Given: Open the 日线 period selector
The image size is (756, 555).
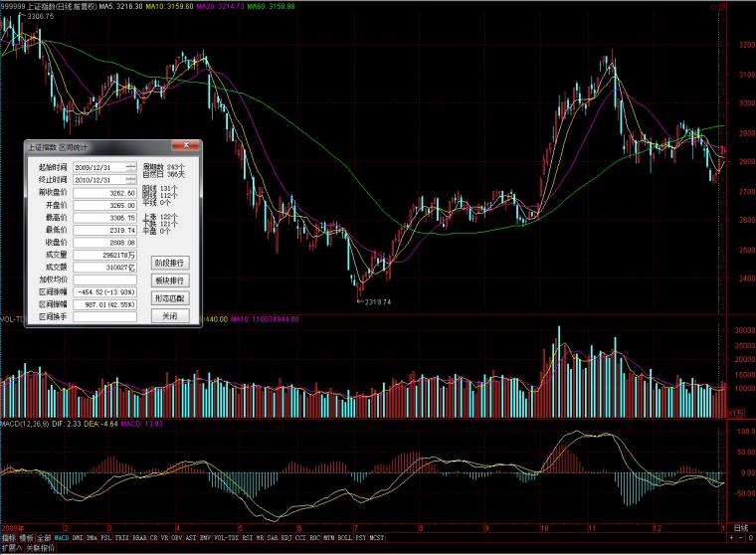Looking at the screenshot, I should (740, 528).
